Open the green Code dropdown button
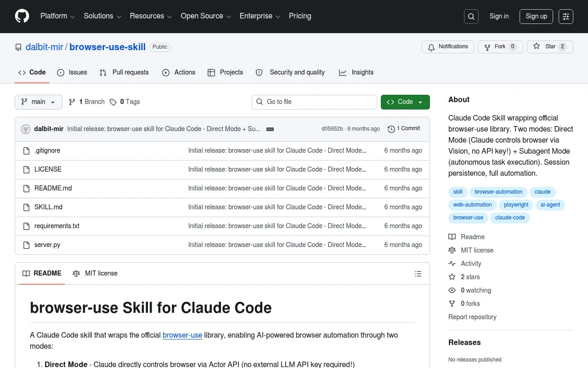Image resolution: width=588 pixels, height=368 pixels. (405, 102)
